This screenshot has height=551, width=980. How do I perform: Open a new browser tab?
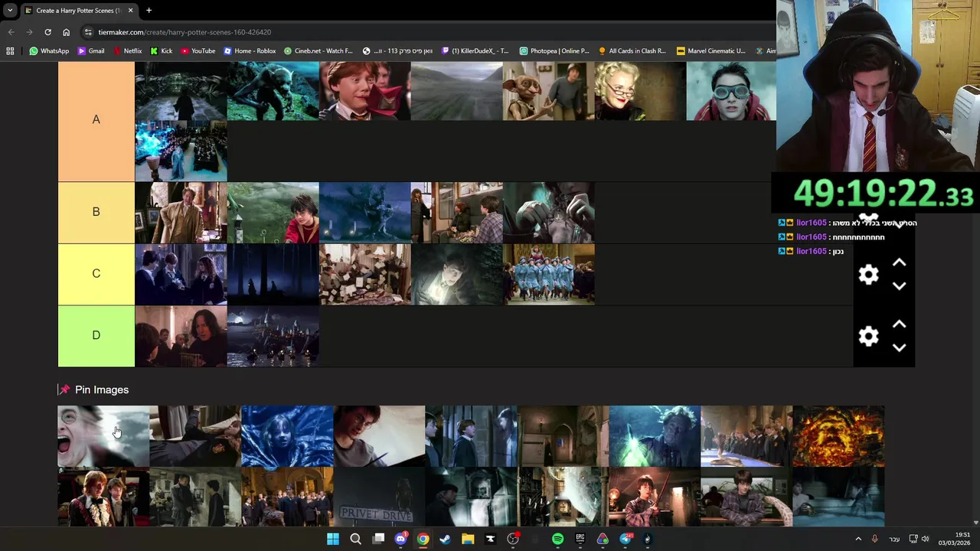(149, 11)
